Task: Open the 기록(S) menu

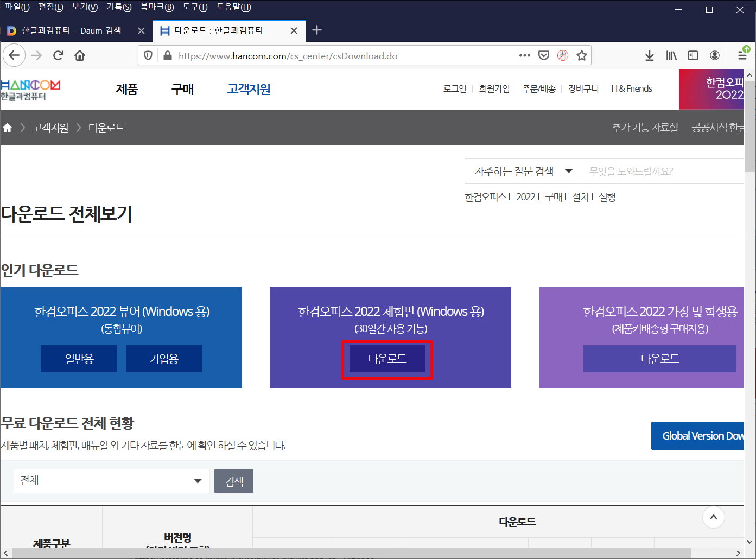Action: click(x=119, y=7)
